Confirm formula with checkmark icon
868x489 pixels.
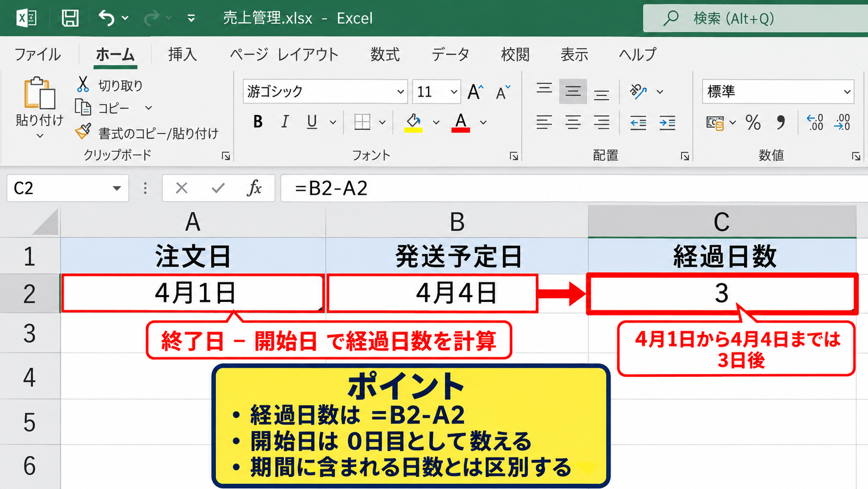[218, 188]
